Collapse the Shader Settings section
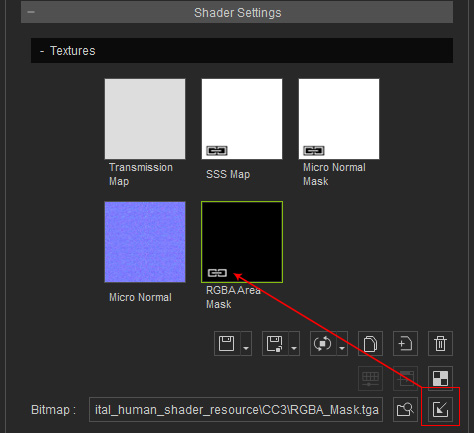Image resolution: width=474 pixels, height=433 pixels. click(x=31, y=12)
